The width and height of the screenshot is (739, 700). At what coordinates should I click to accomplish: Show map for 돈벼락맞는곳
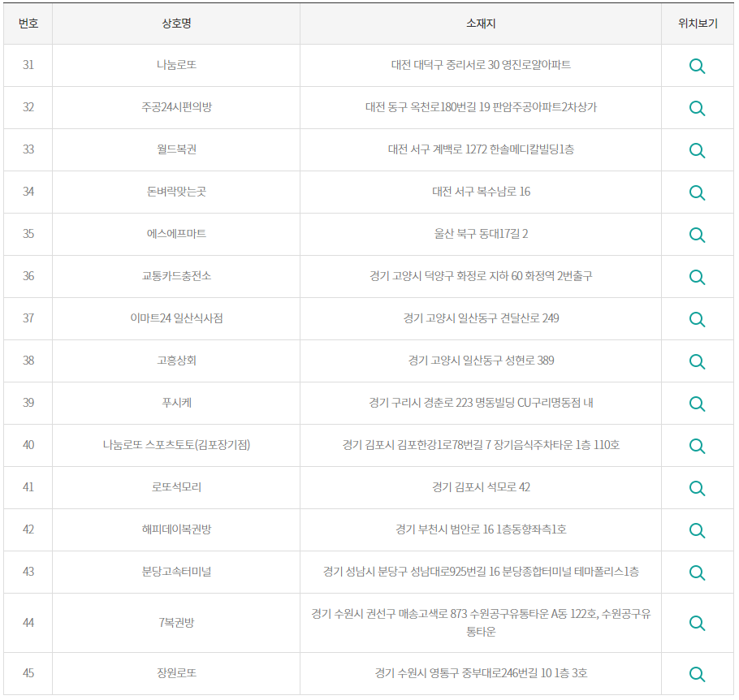tap(697, 192)
